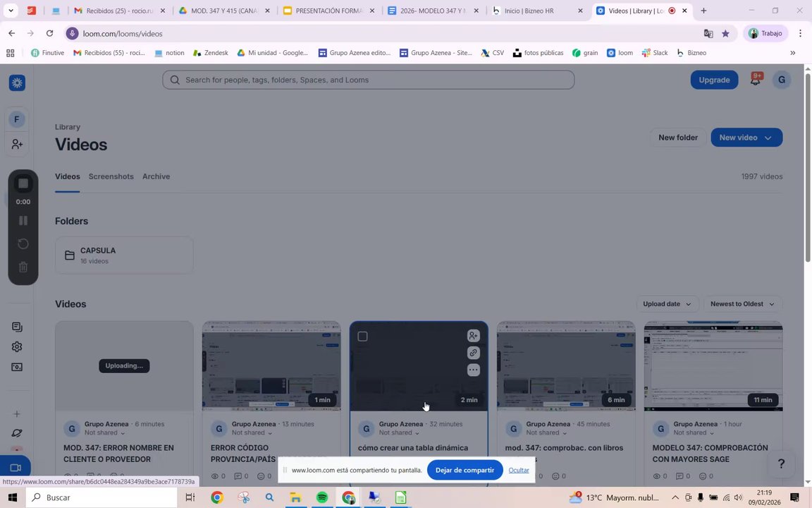Open the Trabajo Chrome profile button
Screen dimensions: 812x508
[x=765, y=33]
